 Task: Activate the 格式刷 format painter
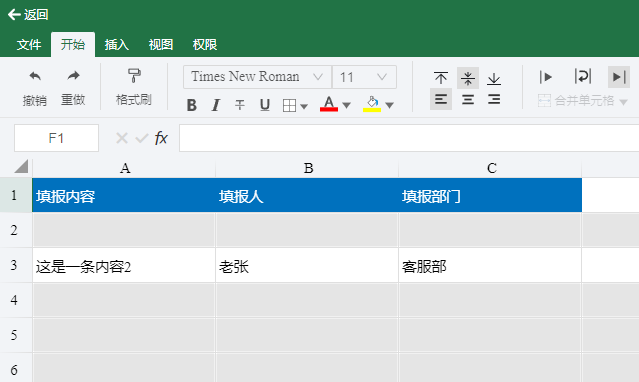pyautogui.click(x=134, y=88)
